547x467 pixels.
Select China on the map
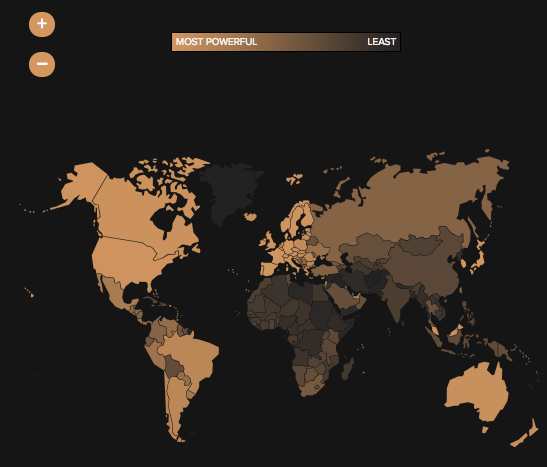[426, 269]
